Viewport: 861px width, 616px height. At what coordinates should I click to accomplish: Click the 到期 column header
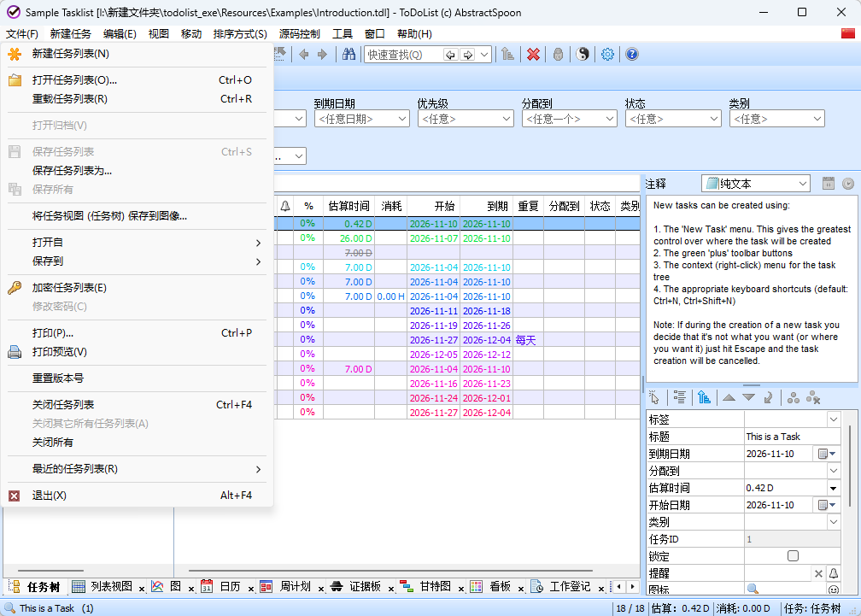487,206
